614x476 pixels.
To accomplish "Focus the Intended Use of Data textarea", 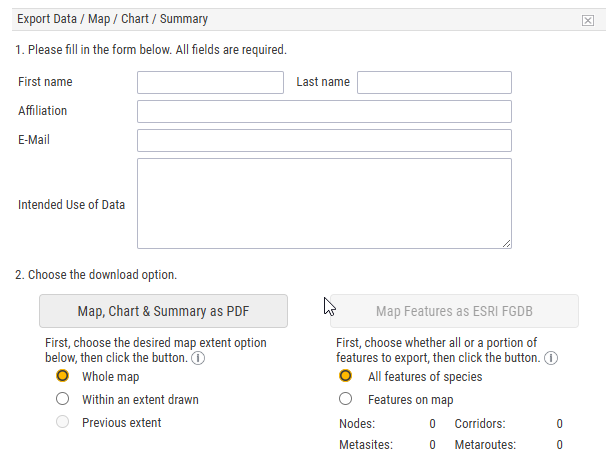I will pyautogui.click(x=324, y=204).
